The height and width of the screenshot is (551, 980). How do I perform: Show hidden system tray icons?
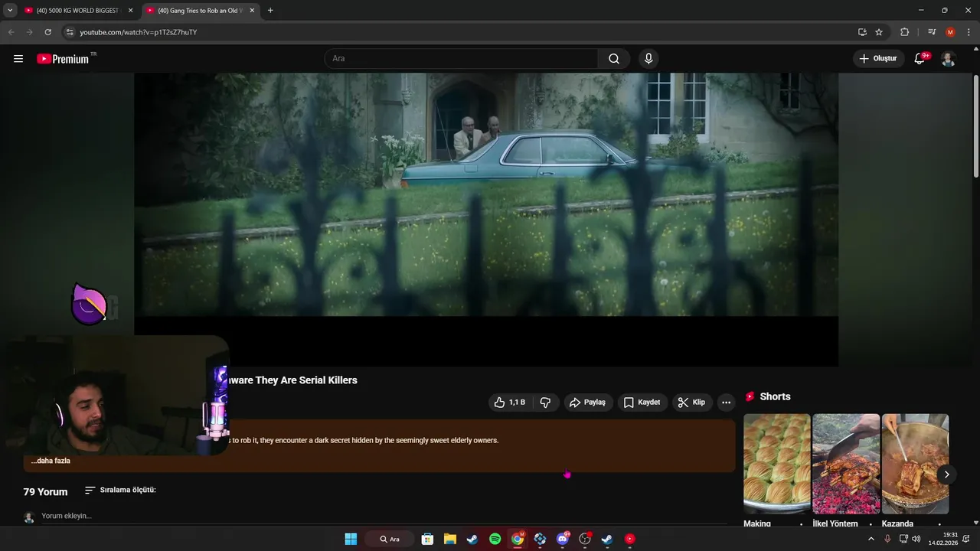pos(871,539)
